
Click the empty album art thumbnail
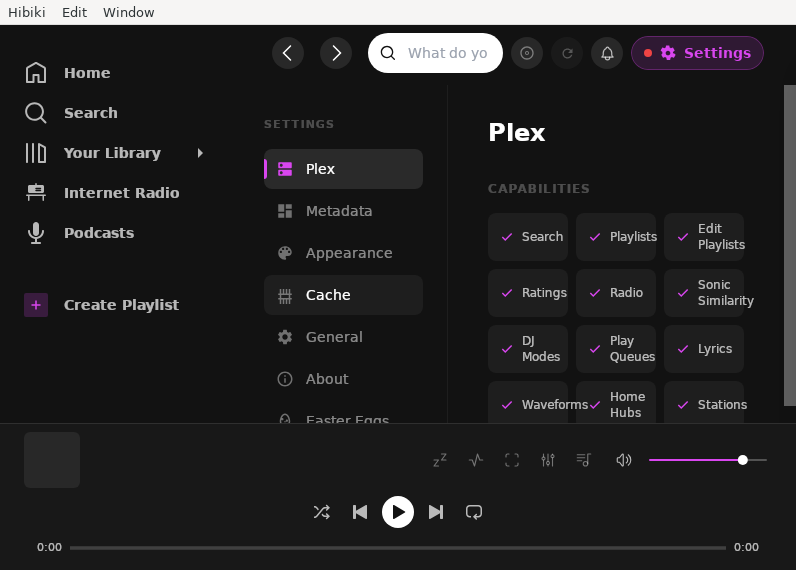click(x=52, y=460)
